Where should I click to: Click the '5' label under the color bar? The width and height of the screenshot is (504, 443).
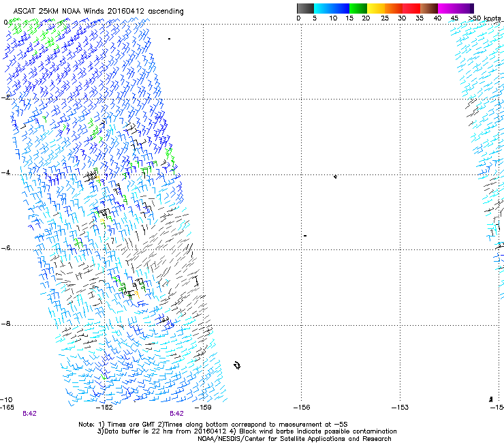click(x=315, y=18)
